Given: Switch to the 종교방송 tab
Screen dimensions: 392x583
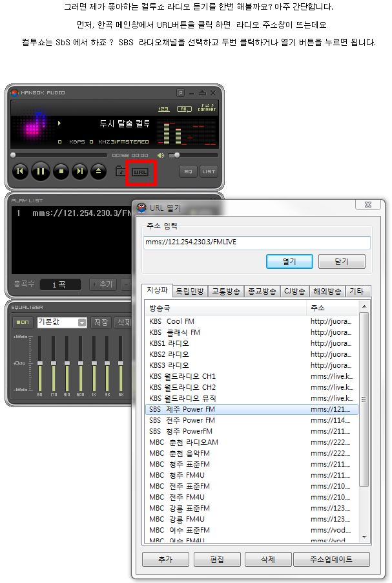Looking at the screenshot, I should [x=262, y=291].
